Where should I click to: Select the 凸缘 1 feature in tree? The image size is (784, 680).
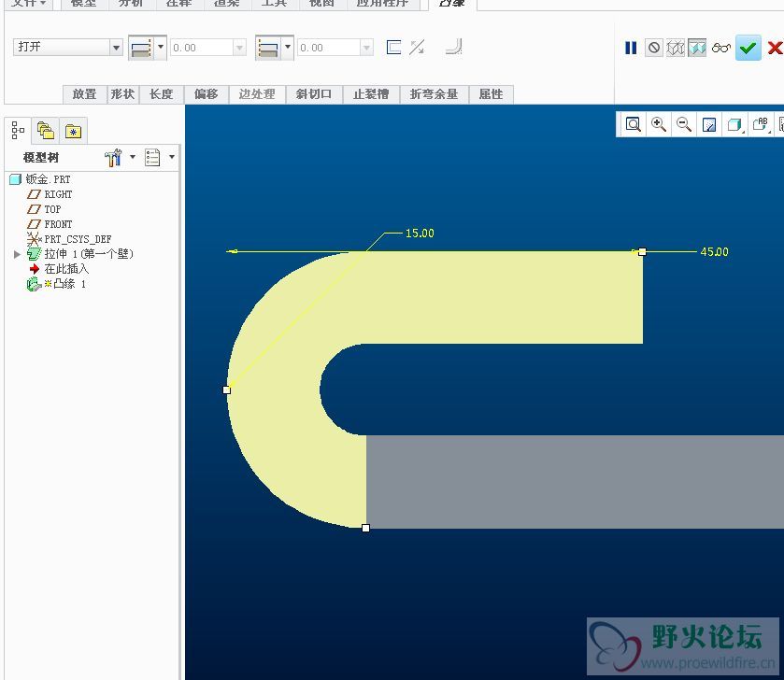pyautogui.click(x=64, y=284)
